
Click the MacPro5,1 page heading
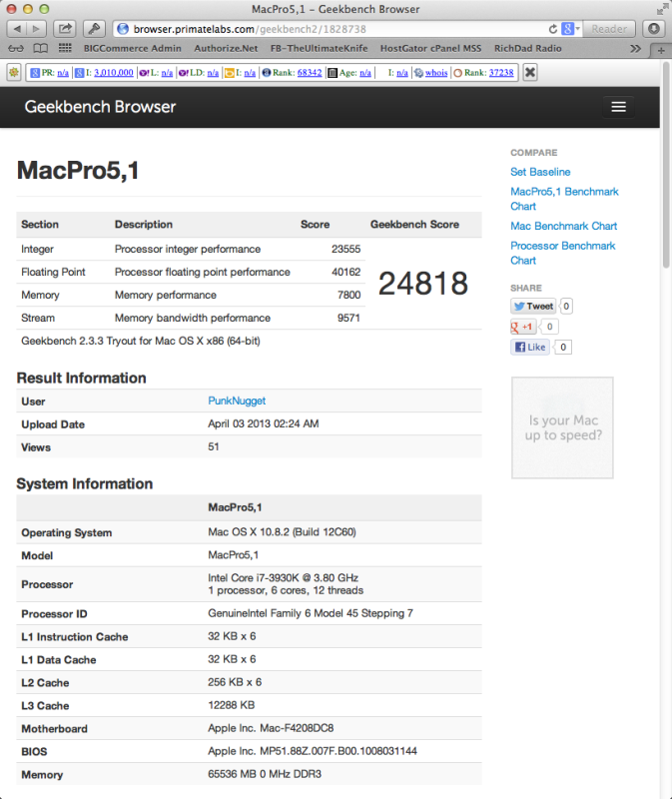(x=78, y=170)
